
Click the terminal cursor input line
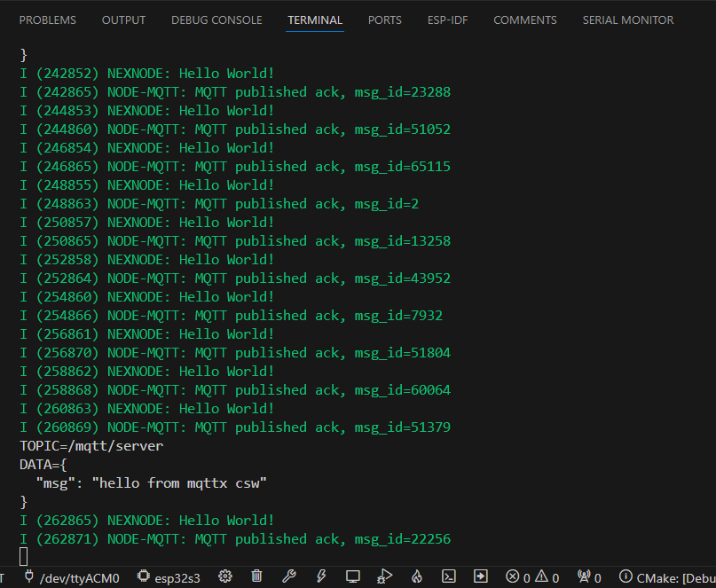24,557
